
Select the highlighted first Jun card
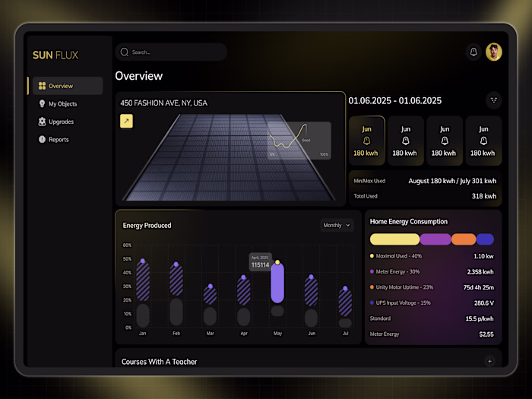click(367, 141)
